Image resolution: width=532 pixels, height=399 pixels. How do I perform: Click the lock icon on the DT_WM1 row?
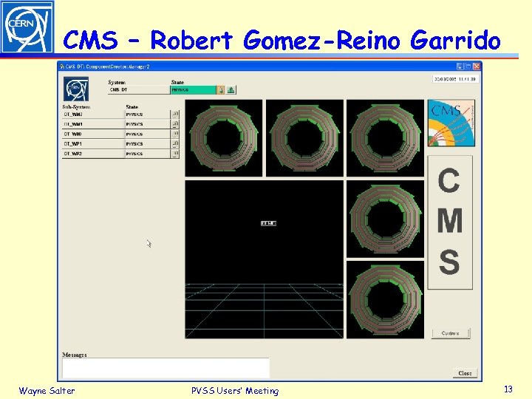(x=175, y=124)
